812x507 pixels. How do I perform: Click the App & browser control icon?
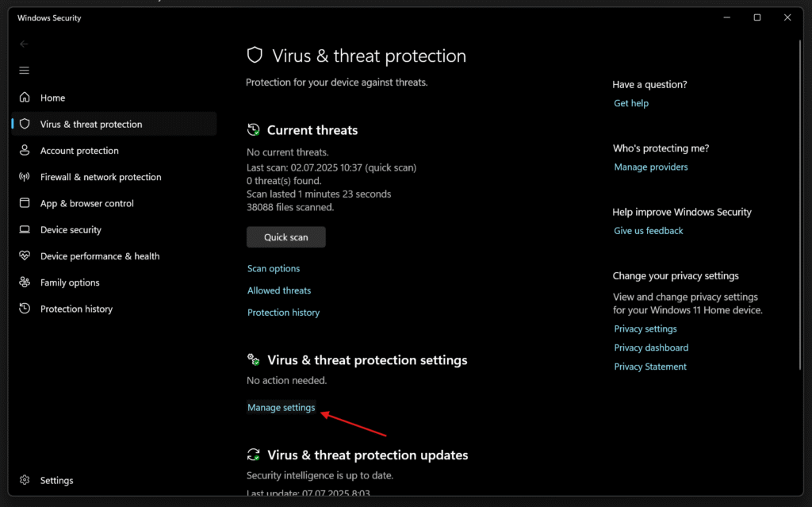25,203
